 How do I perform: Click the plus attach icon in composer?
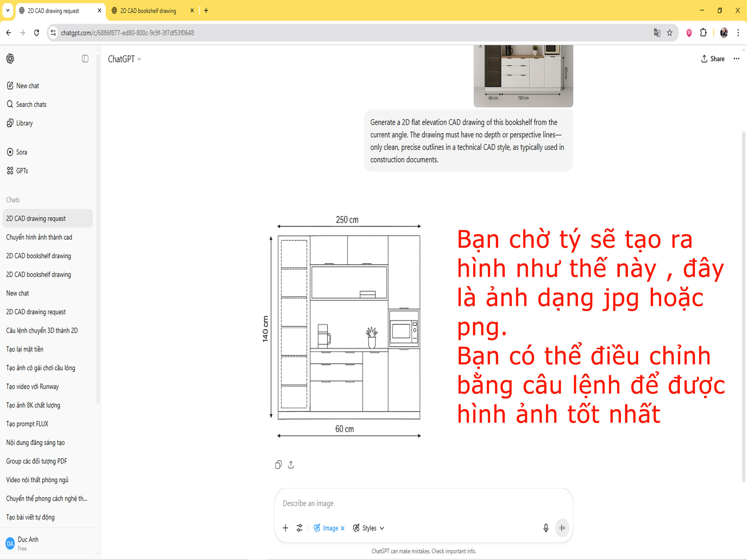[285, 528]
